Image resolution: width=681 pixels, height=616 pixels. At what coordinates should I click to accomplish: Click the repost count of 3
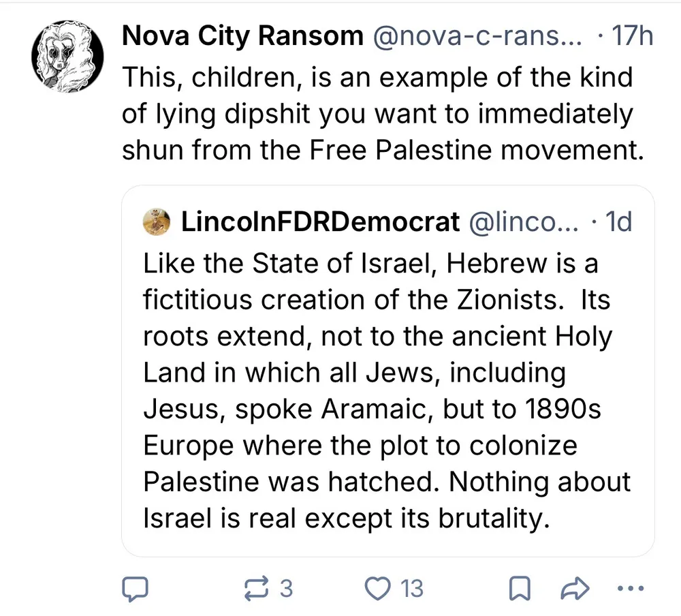[286, 588]
